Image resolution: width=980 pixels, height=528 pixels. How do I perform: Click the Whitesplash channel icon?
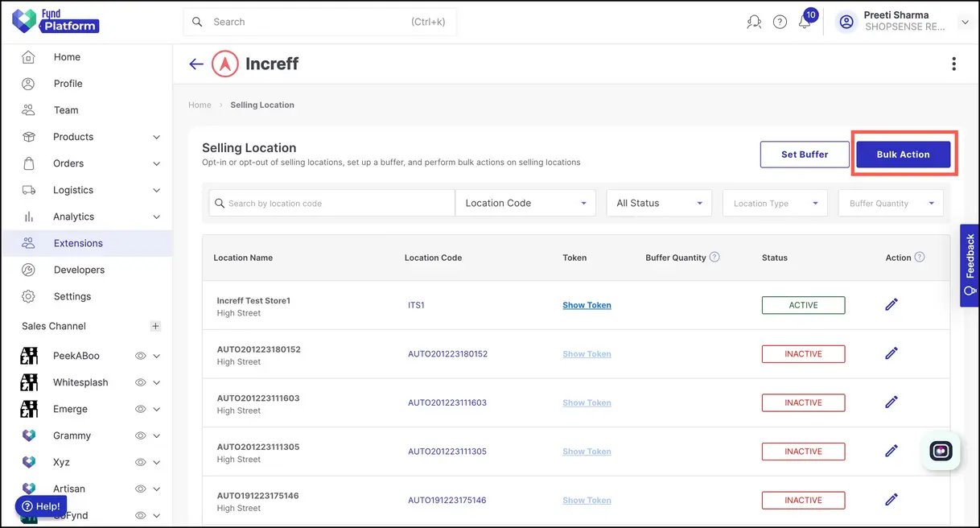pos(29,382)
